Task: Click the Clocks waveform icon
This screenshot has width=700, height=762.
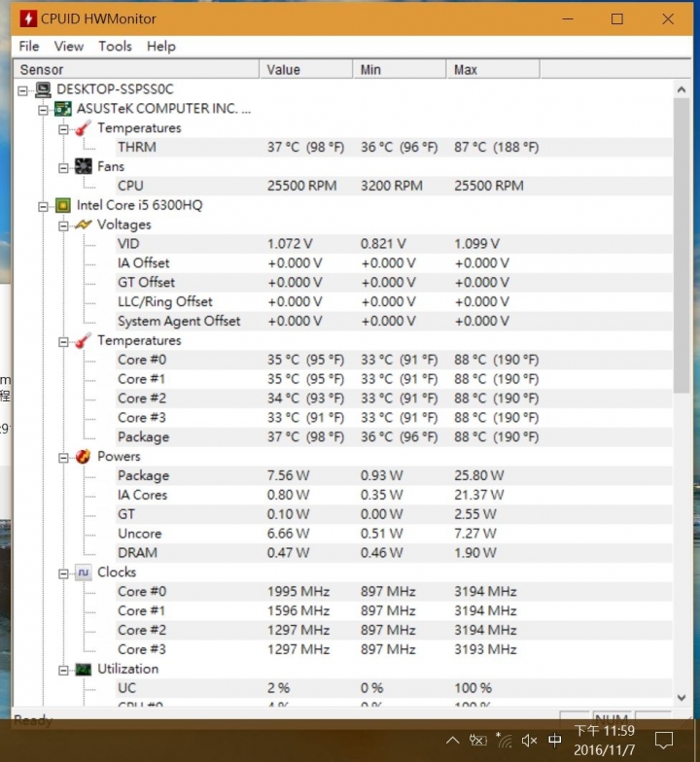Action: point(84,572)
